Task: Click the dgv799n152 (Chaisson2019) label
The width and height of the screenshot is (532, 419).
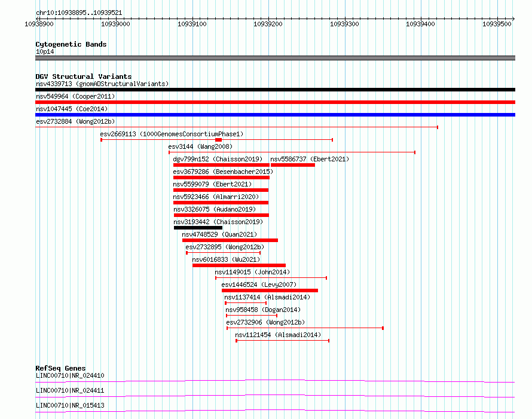Action: click(218, 159)
